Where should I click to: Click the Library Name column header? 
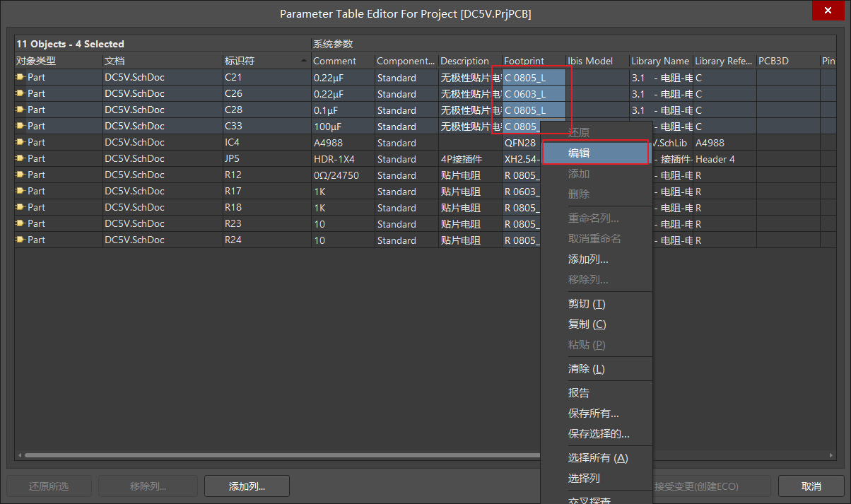[661, 61]
